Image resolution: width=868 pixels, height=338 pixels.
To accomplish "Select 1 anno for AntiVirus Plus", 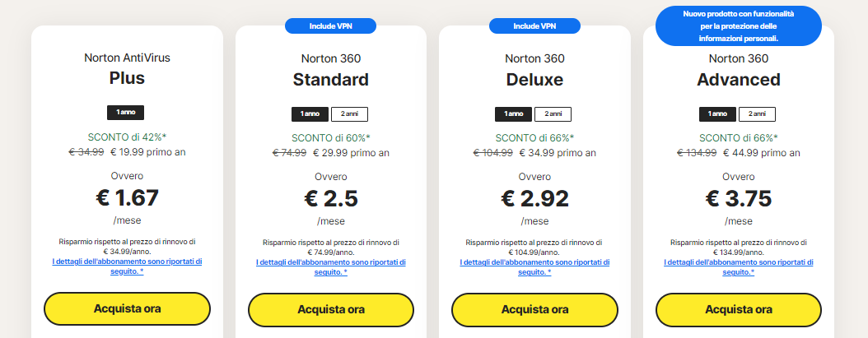I will 126,113.
